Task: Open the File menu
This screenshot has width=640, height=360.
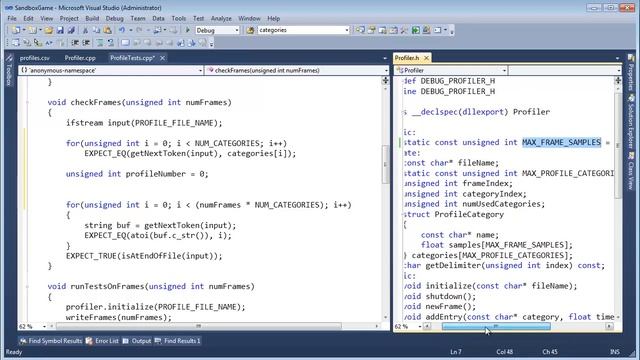Action: [12, 18]
